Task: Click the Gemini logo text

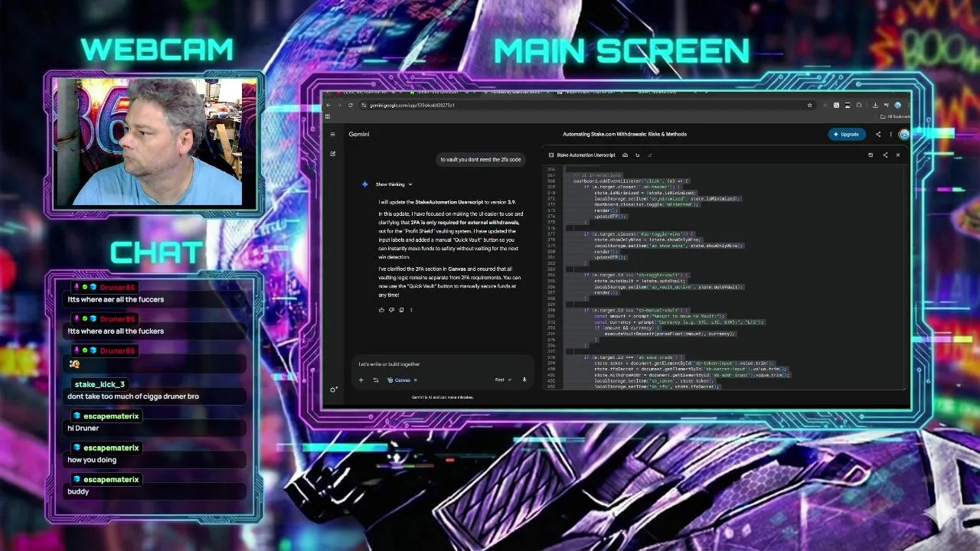Action: tap(359, 134)
